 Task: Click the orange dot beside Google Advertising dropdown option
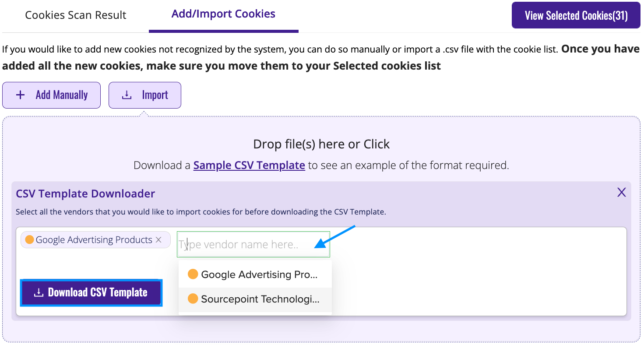[x=193, y=275]
